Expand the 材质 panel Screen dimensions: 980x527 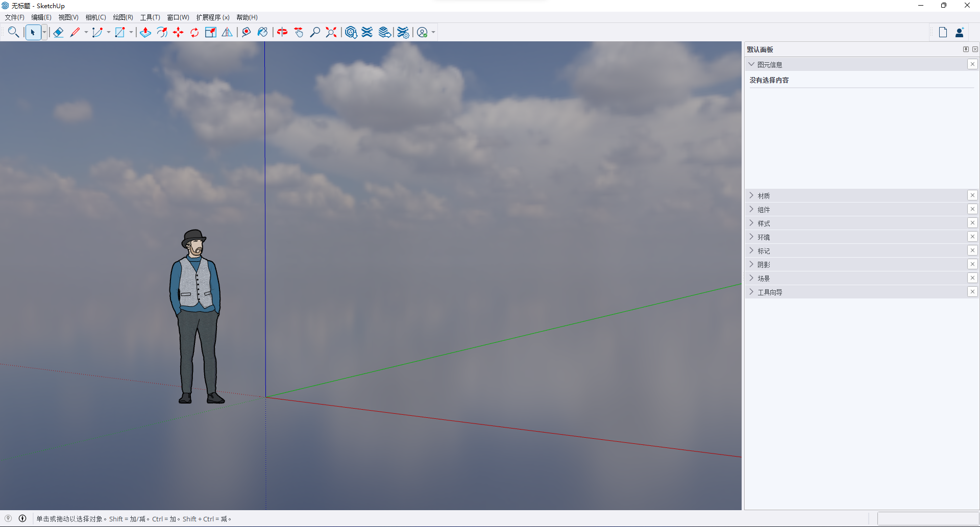(x=764, y=196)
